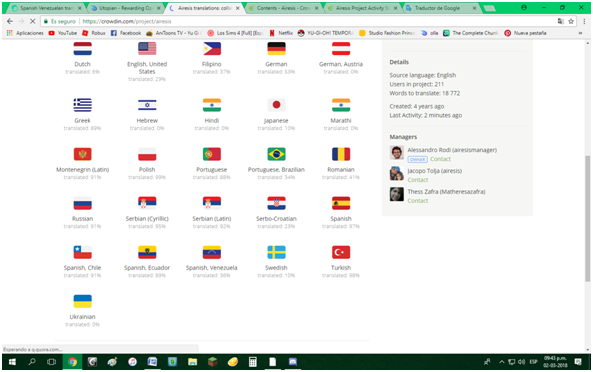Select the Hindi flag icon
This screenshot has height=372, width=593.
[212, 105]
